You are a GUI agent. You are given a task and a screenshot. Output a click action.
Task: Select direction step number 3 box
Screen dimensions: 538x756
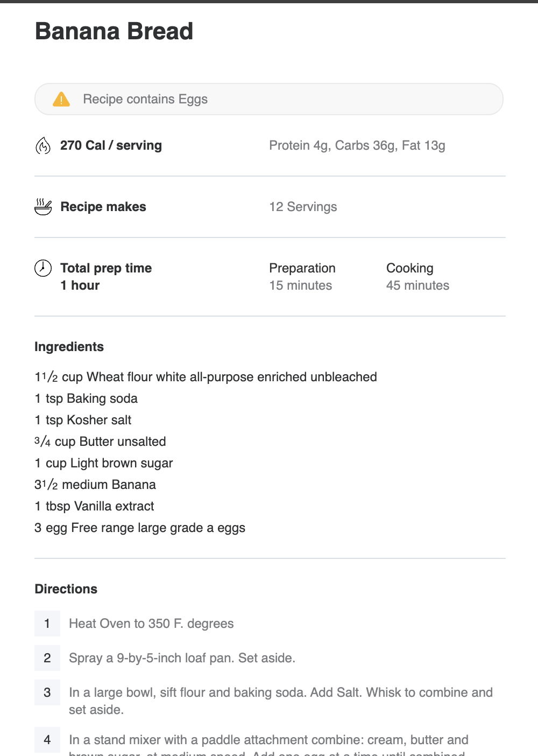click(x=47, y=692)
